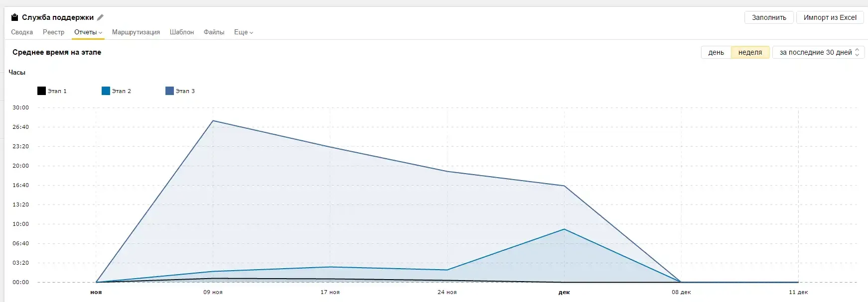Click the clipboard icon before Служба поддержки
This screenshot has width=868, height=302.
[x=15, y=17]
